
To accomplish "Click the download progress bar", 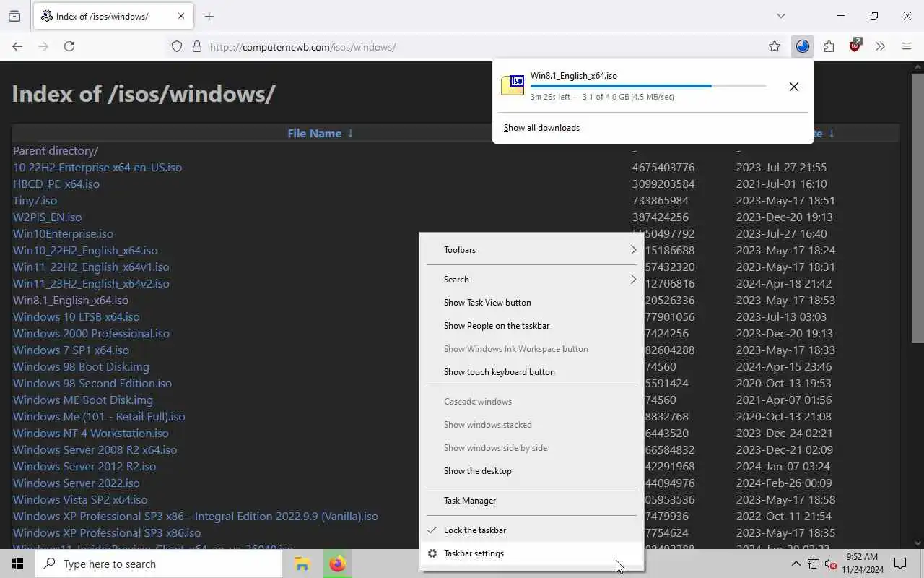I will coord(648,86).
